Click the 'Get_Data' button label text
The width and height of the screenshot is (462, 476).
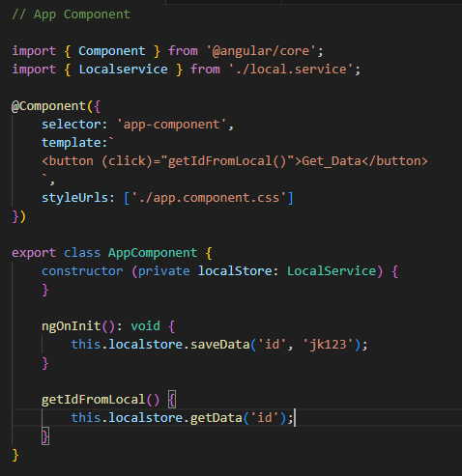point(332,161)
